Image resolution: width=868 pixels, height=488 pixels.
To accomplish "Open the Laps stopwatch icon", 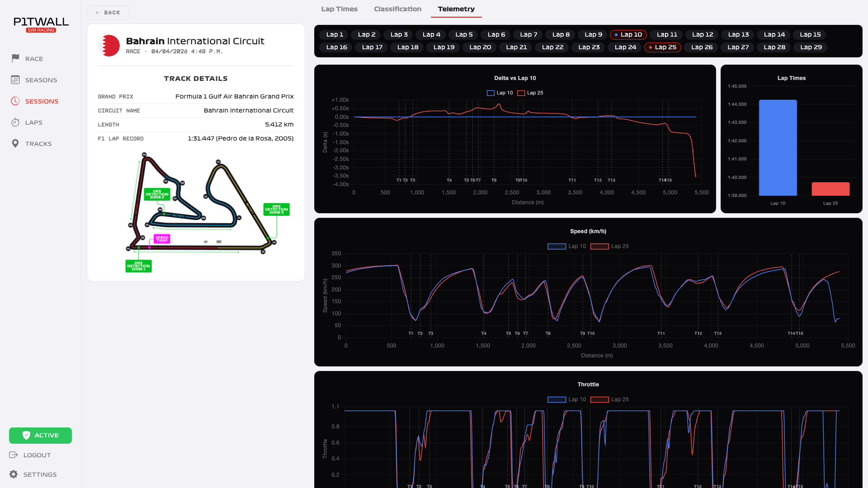I will pos(15,122).
